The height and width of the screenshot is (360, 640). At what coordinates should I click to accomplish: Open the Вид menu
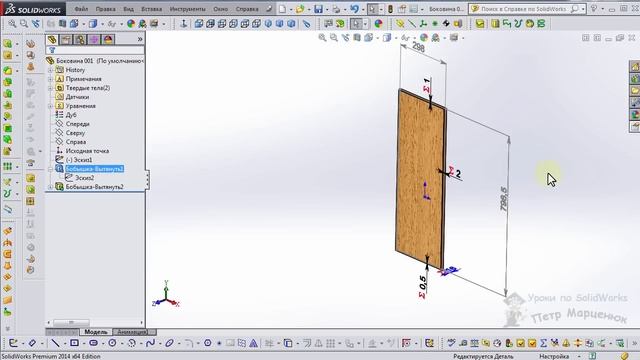pos(128,9)
